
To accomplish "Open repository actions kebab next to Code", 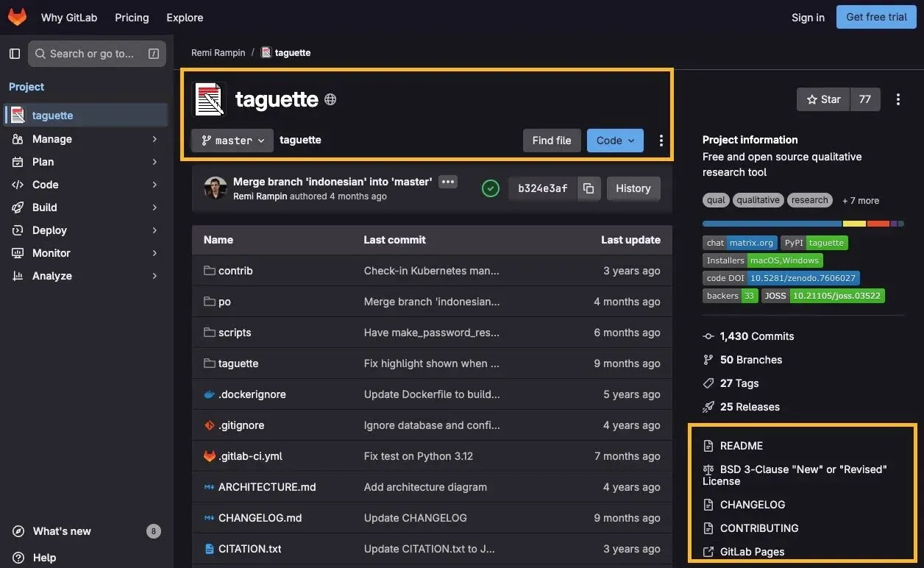I will [x=661, y=141].
